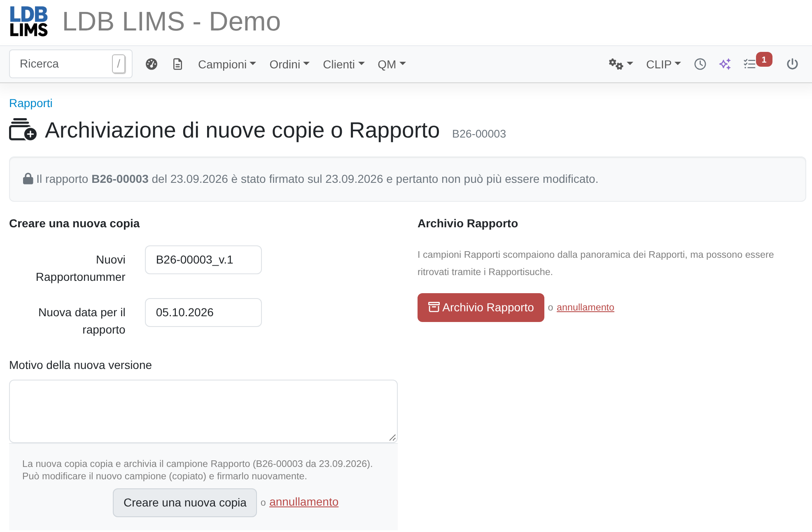Click the power logout icon
Screen dimensions: 812x532
pyautogui.click(x=792, y=64)
